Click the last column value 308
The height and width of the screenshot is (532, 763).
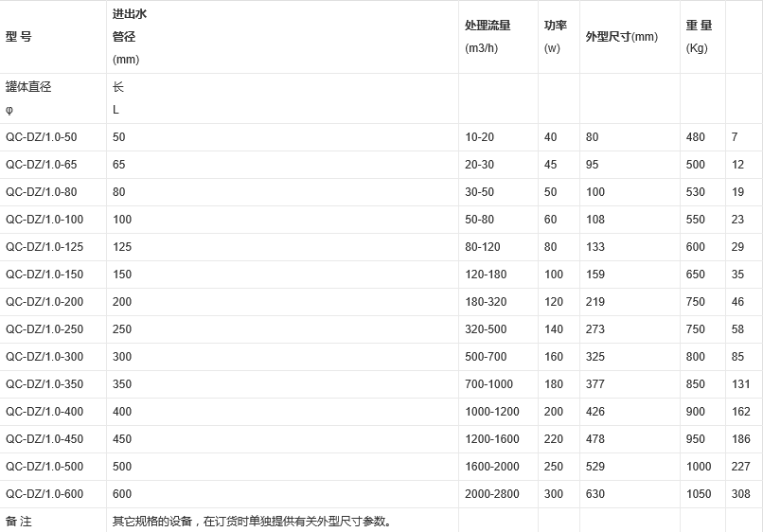tap(740, 494)
